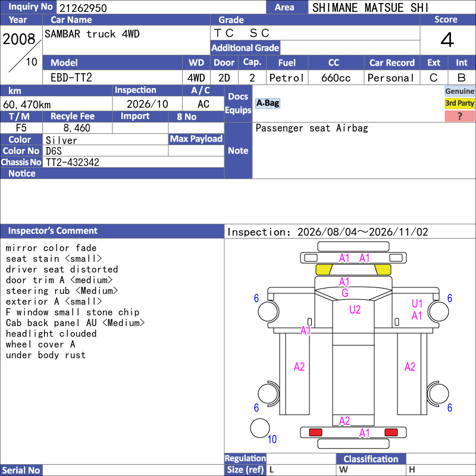Click the AC value cell
476x476 pixels.
203,104
